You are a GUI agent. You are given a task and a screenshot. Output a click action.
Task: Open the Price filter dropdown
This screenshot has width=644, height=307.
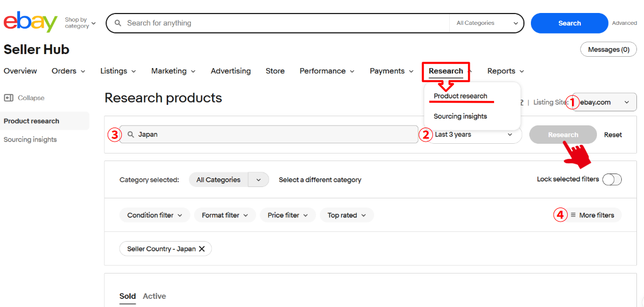point(287,215)
